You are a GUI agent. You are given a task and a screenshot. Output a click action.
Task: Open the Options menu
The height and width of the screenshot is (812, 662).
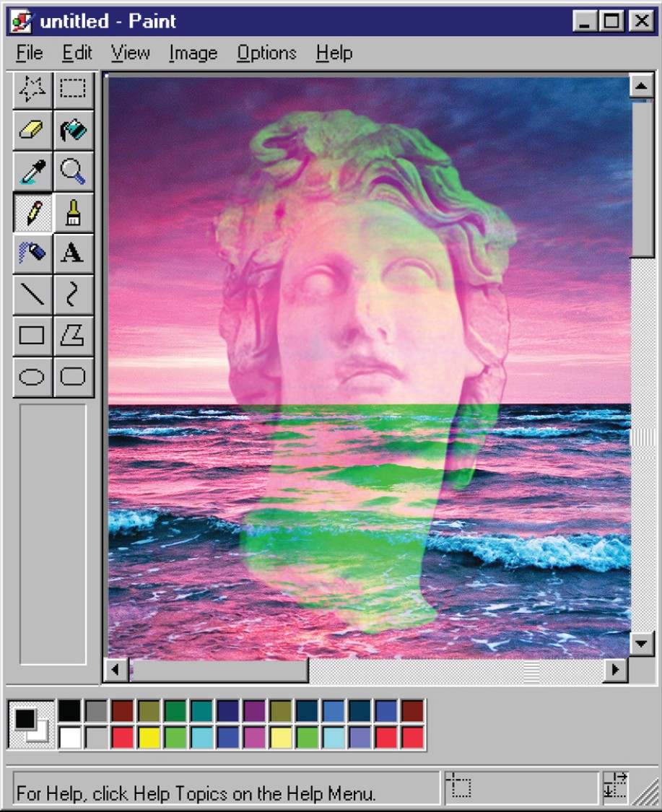[x=266, y=53]
